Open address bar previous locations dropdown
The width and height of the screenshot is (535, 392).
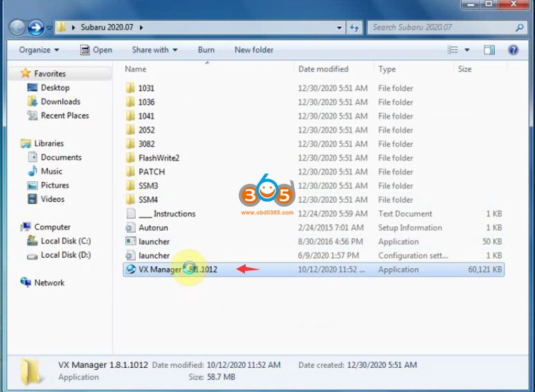339,28
